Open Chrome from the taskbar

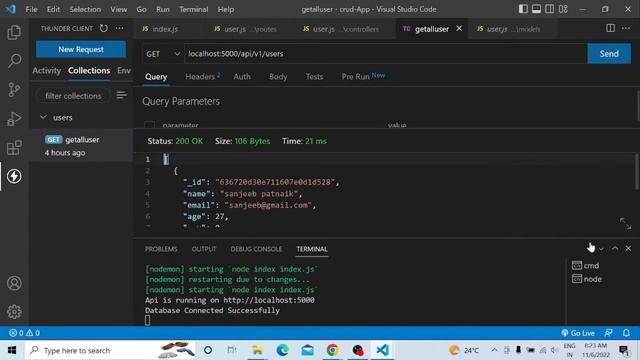coord(333,350)
